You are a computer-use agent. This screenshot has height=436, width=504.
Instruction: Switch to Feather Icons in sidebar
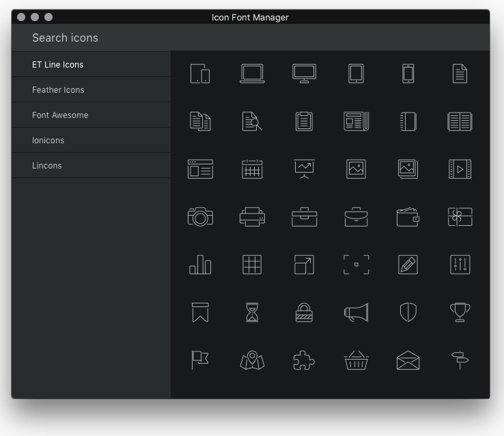pyautogui.click(x=91, y=90)
